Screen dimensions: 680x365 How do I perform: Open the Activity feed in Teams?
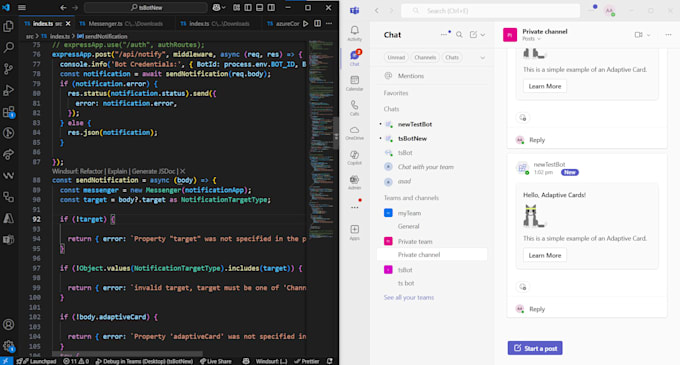pyautogui.click(x=354, y=33)
